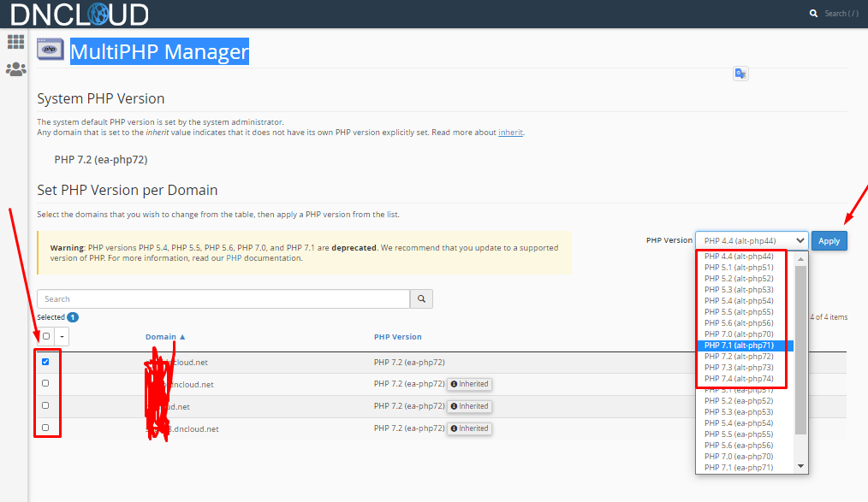Viewport: 868px width, 502px height.
Task: Click Inherited badge in fourth domain row
Action: click(x=469, y=428)
